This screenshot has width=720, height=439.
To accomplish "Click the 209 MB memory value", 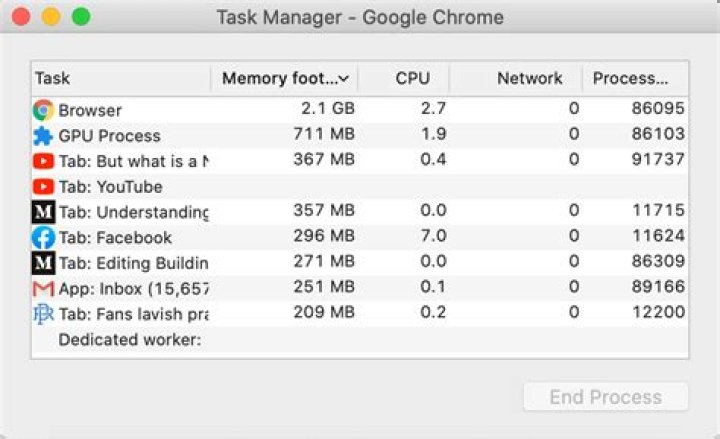I will 324,312.
